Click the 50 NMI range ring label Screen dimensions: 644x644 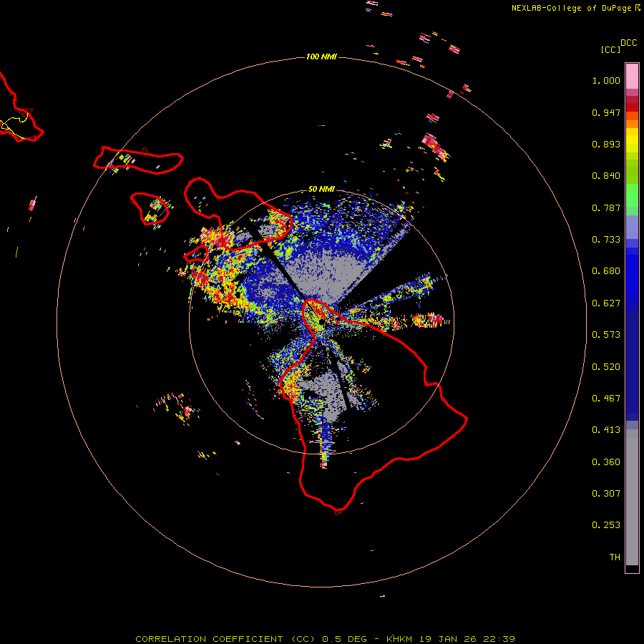point(321,189)
